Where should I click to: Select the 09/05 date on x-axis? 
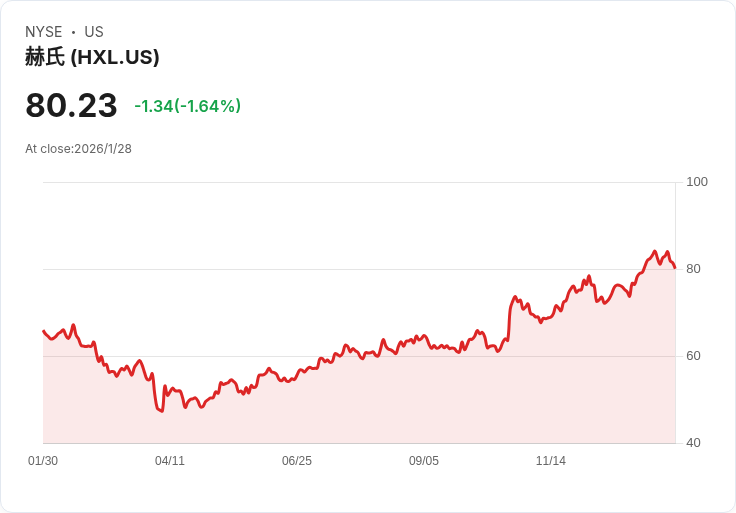pyautogui.click(x=424, y=461)
